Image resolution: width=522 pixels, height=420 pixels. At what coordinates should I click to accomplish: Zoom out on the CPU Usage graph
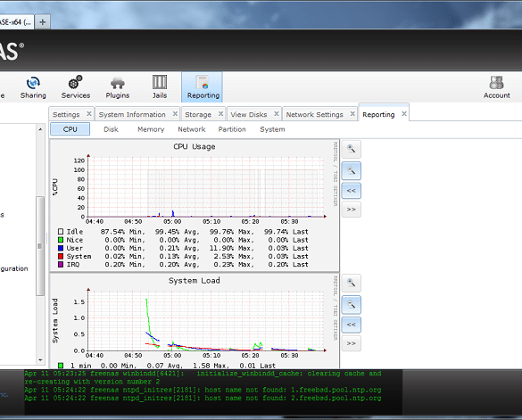(x=352, y=171)
